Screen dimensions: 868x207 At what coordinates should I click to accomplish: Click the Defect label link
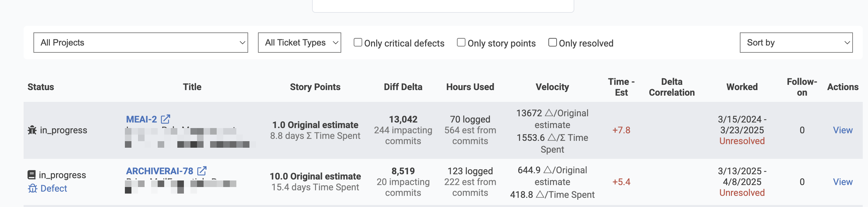pos(53,188)
